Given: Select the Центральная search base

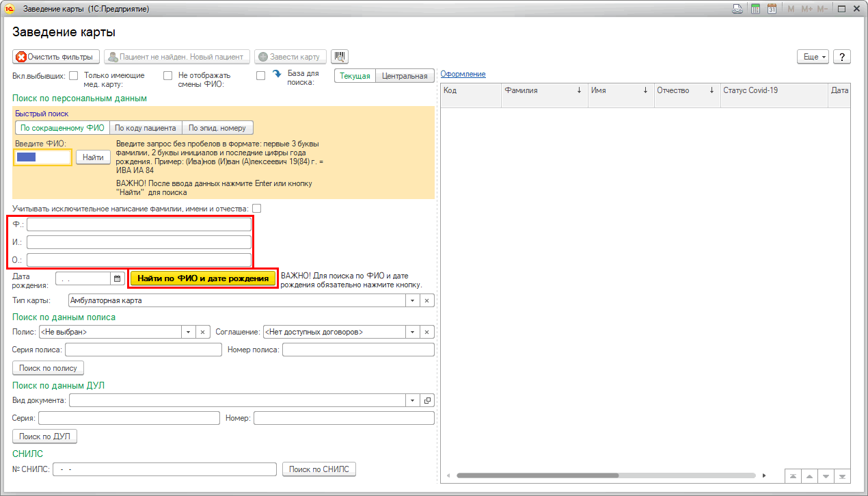Looking at the screenshot, I should (x=405, y=76).
